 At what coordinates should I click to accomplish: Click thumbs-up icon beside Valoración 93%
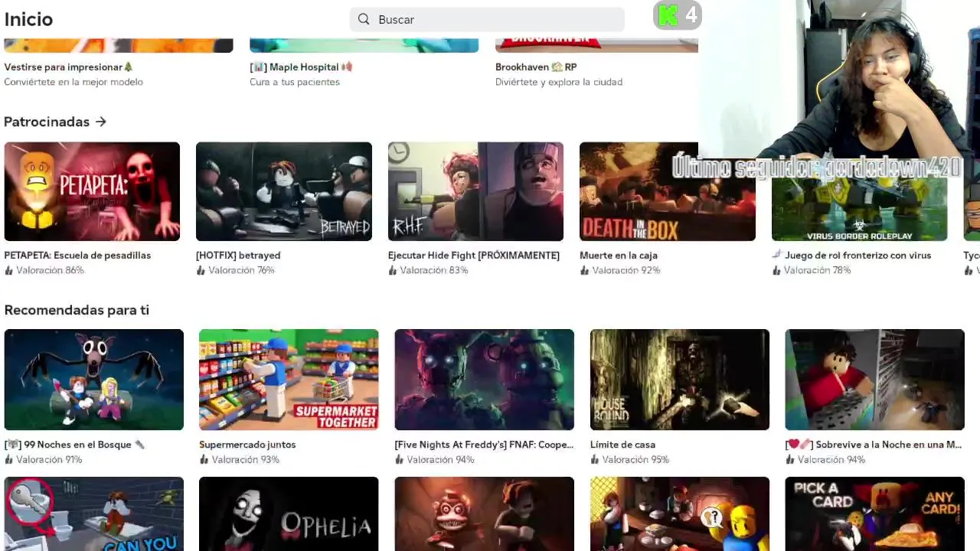coord(204,460)
